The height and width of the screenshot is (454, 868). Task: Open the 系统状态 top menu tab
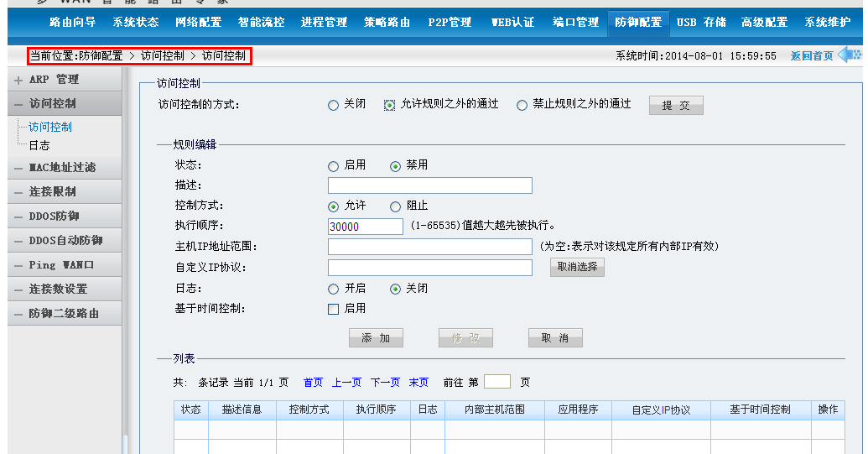click(x=135, y=23)
